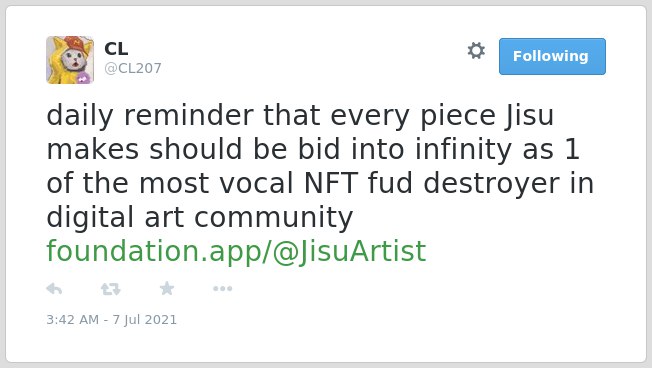The width and height of the screenshot is (652, 368).
Task: Open the foundation.app/@JisuArtist link
Action: tap(236, 251)
